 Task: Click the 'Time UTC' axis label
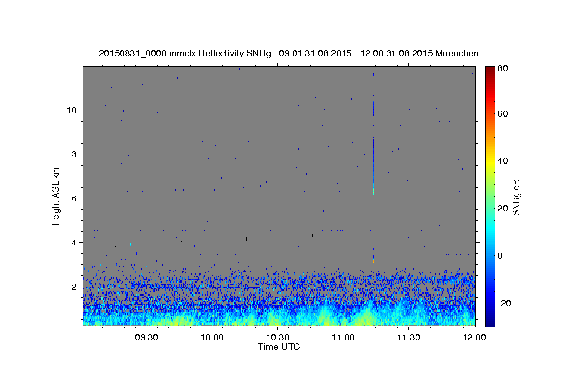tap(279, 347)
